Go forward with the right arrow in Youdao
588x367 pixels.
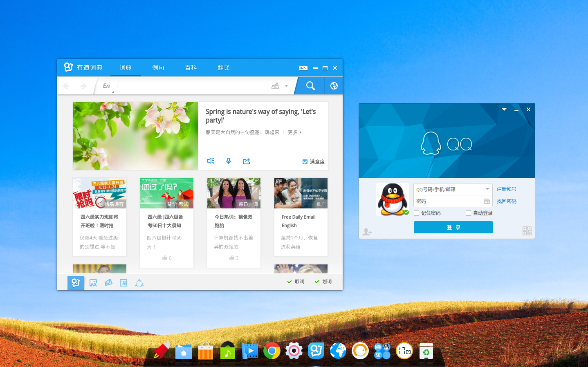[x=83, y=86]
